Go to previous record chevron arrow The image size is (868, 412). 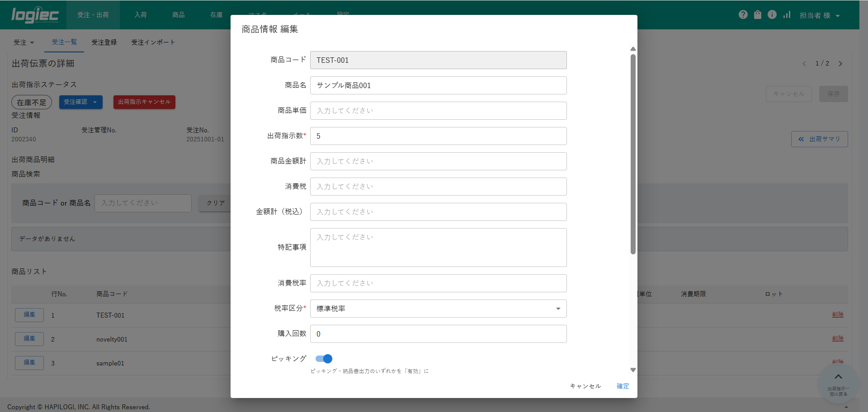coord(804,64)
